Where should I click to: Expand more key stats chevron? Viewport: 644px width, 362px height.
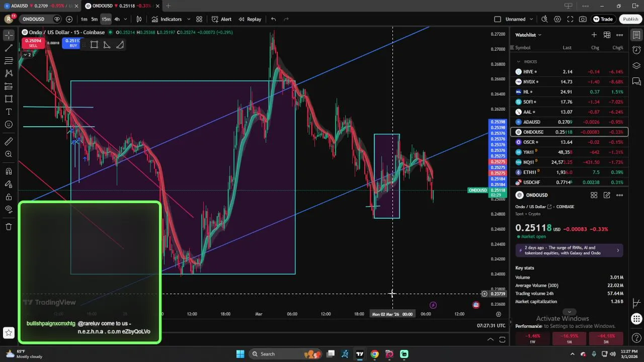(x=569, y=312)
